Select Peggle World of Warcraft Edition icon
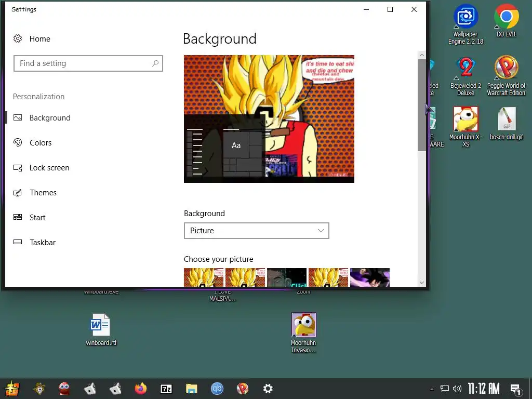This screenshot has width=532, height=399. coord(506,76)
